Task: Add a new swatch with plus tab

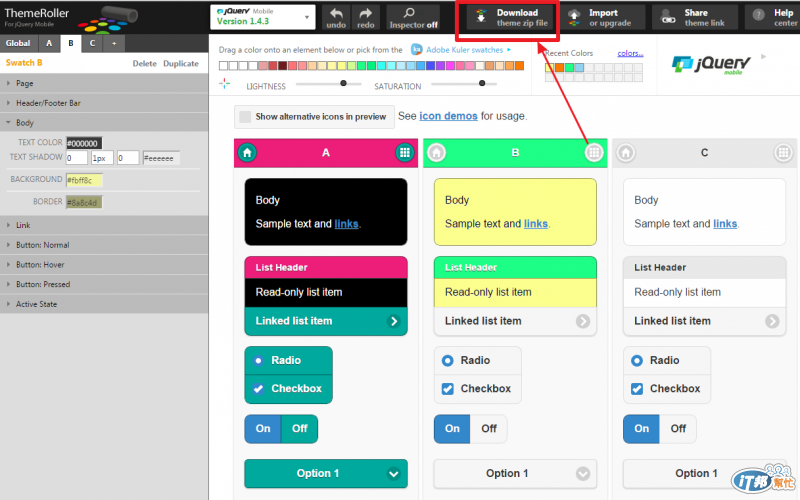Action: [114, 43]
